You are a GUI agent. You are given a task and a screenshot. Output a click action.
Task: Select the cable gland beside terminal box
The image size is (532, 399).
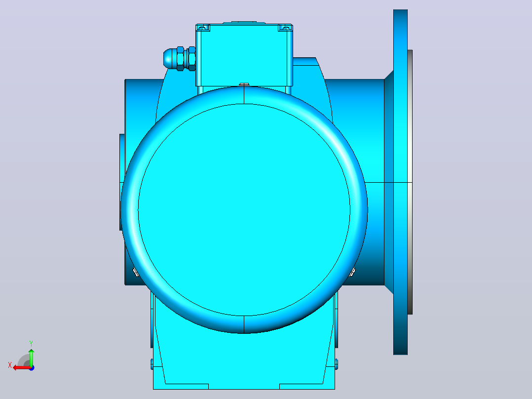(x=179, y=58)
